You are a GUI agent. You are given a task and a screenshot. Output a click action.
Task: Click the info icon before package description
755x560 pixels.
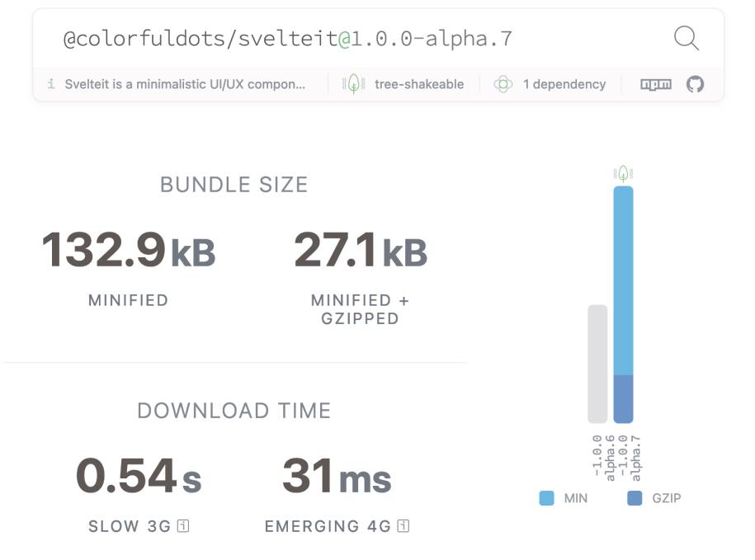click(51, 84)
